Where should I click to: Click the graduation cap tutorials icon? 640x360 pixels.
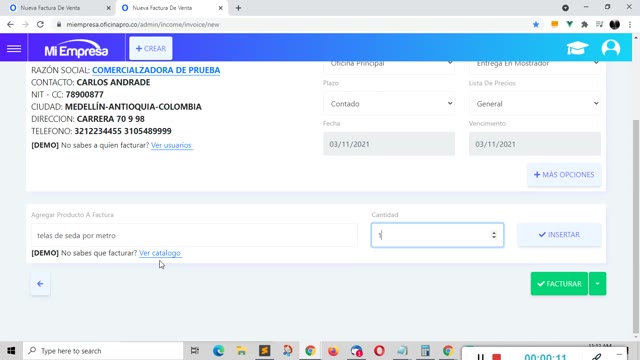point(577,48)
